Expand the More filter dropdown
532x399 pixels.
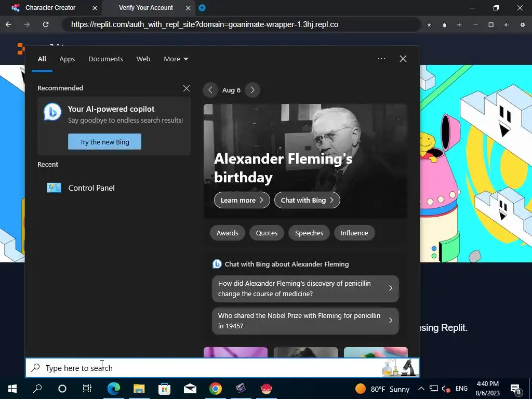point(176,59)
